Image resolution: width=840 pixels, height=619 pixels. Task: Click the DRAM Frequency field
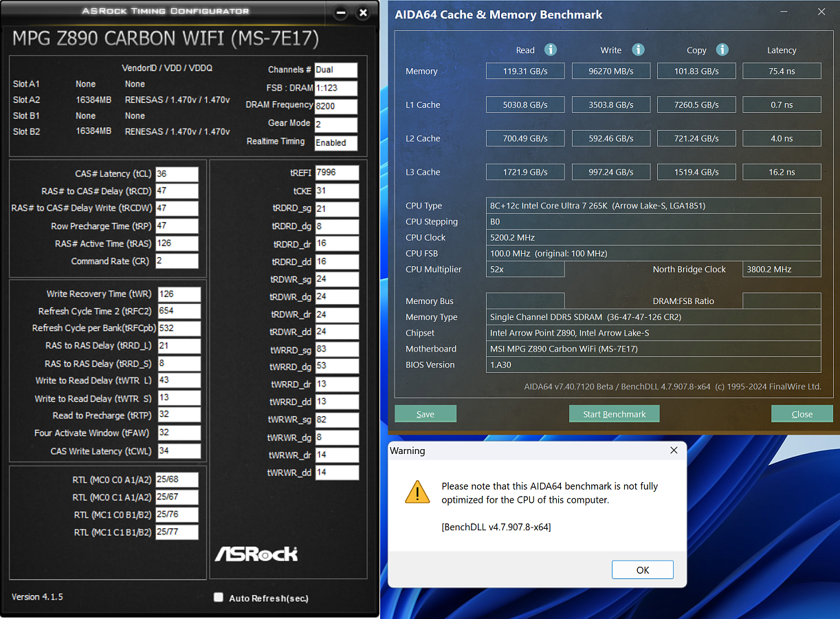[336, 107]
